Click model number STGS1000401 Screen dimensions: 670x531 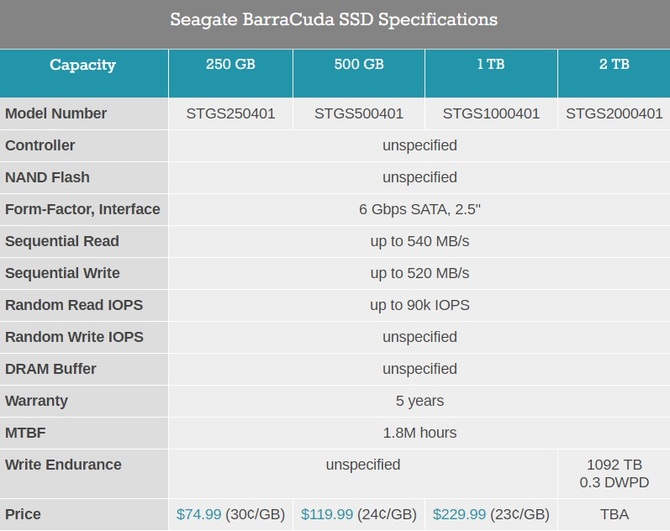tap(490, 113)
